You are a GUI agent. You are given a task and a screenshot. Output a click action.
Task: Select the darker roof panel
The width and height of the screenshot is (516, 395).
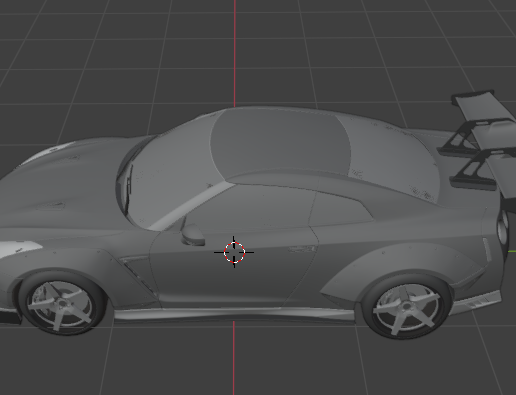(280, 143)
